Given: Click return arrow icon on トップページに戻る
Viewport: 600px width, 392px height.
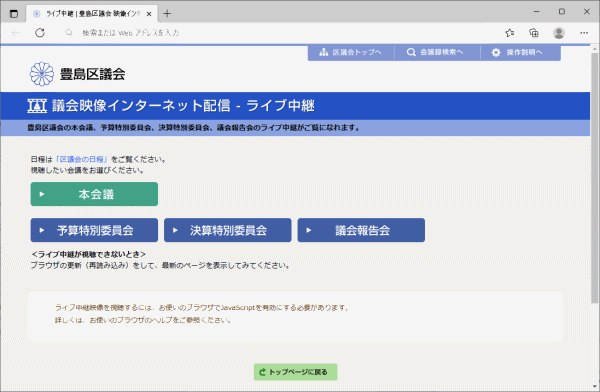Looking at the screenshot, I should 262,372.
